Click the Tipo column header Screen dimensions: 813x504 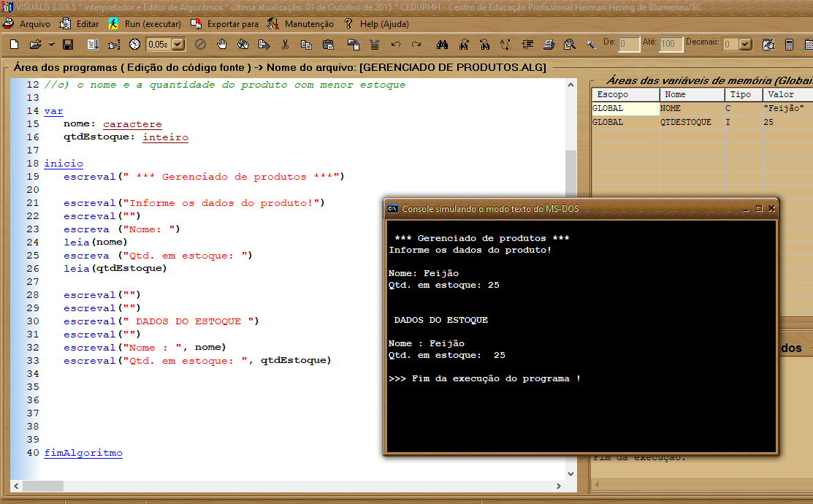[x=744, y=94]
